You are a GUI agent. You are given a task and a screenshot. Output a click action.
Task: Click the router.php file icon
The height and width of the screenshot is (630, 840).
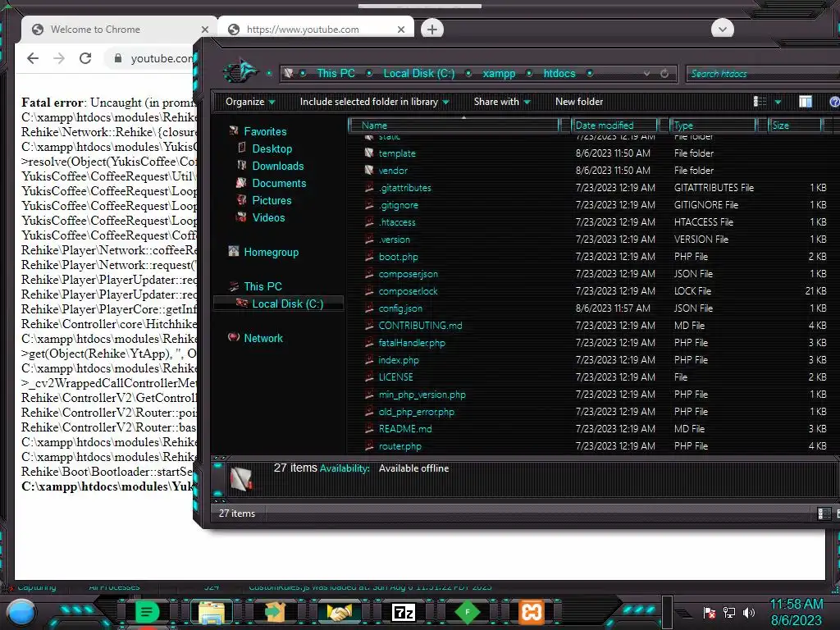369,445
